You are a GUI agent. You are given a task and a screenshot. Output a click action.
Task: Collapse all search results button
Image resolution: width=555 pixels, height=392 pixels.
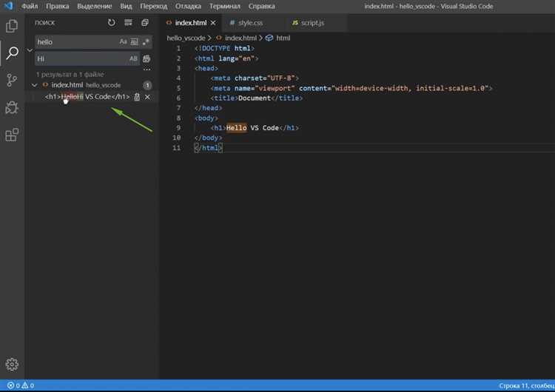click(145, 23)
